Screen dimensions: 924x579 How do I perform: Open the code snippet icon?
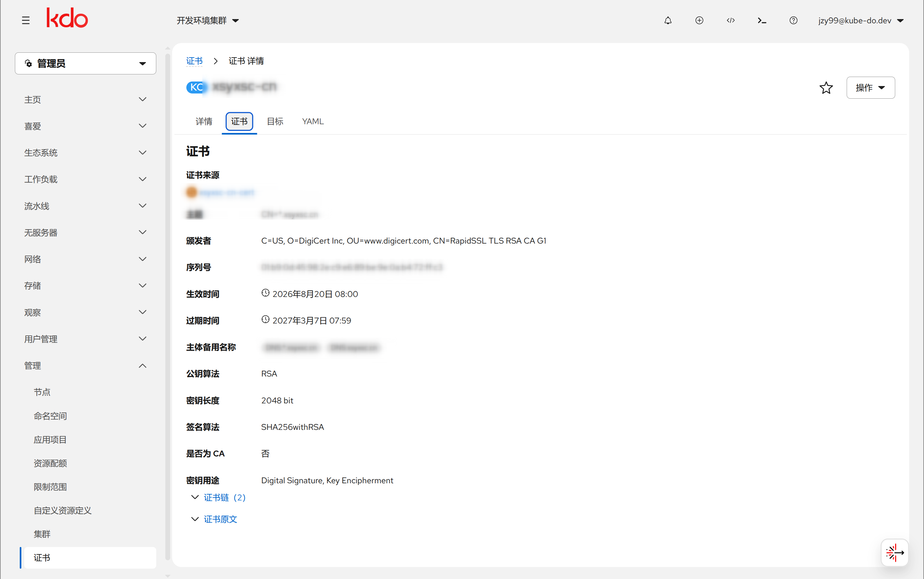click(x=731, y=20)
